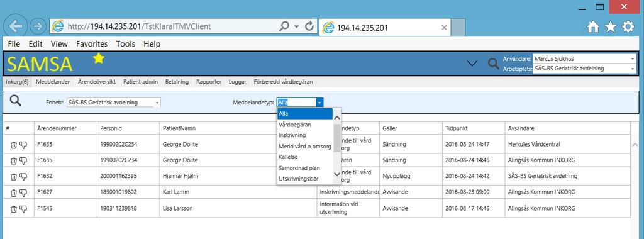Viewport: 644px width, 239px height.
Task: Choose Utskrivningsklar in the dropdown list
Action: coord(305,179)
